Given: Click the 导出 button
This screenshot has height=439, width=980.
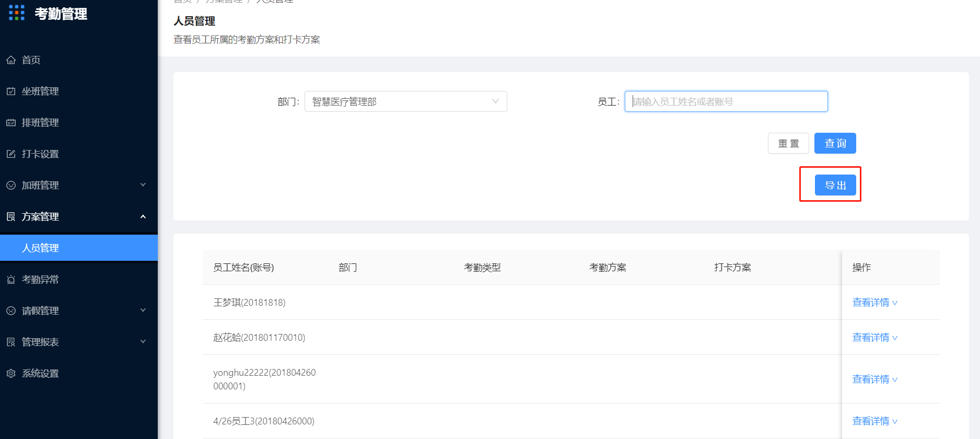Looking at the screenshot, I should click(x=835, y=185).
